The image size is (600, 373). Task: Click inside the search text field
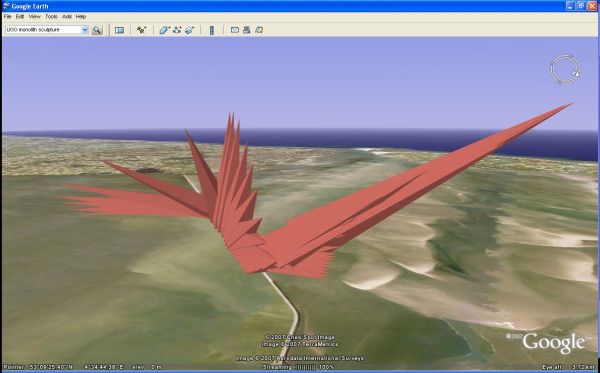[43, 30]
